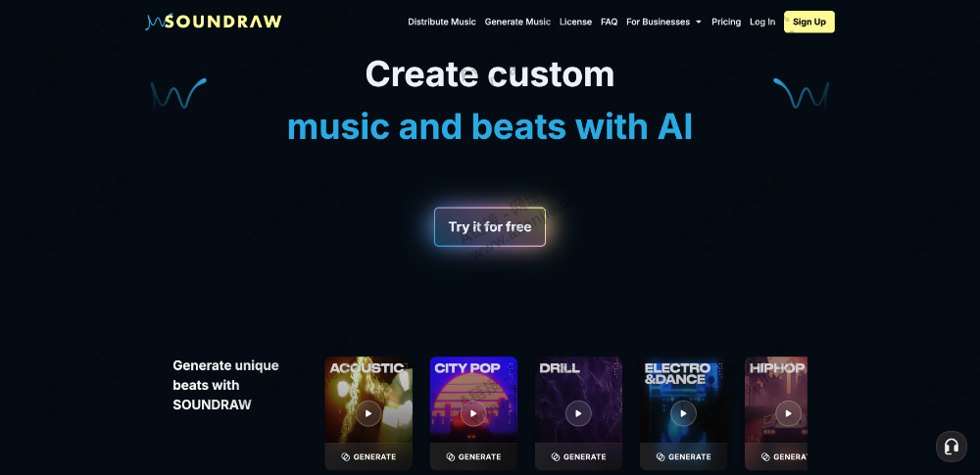
Task: Click the Try it for free button
Action: (490, 227)
